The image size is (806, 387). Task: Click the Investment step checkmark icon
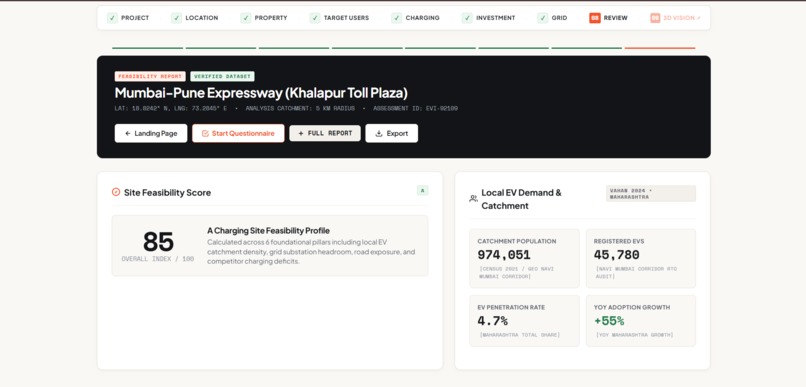click(467, 18)
